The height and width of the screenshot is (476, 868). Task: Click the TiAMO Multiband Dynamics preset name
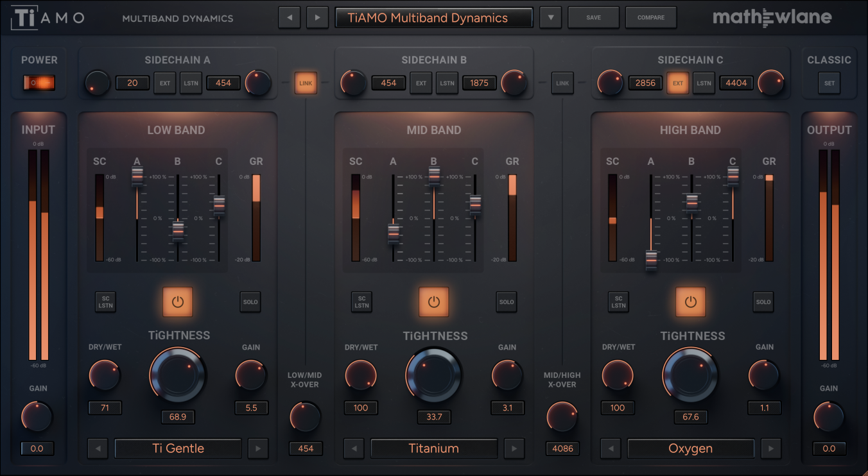pos(433,18)
